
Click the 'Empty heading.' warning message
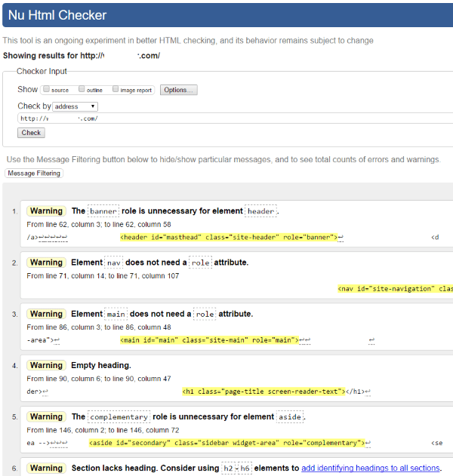click(101, 365)
